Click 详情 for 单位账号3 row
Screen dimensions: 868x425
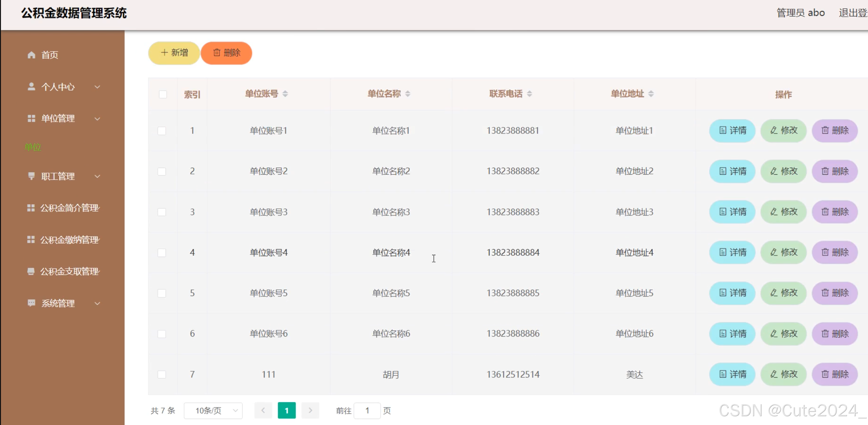pyautogui.click(x=732, y=212)
